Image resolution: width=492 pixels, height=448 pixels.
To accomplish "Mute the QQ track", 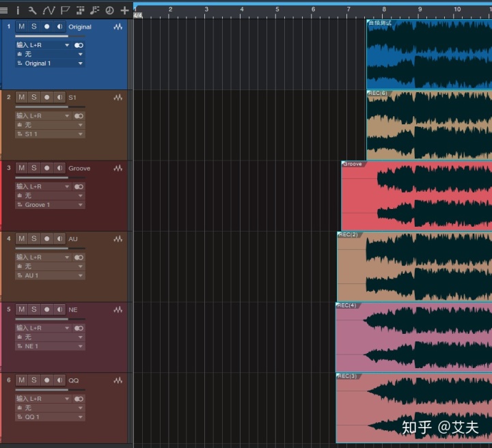I will (22, 380).
